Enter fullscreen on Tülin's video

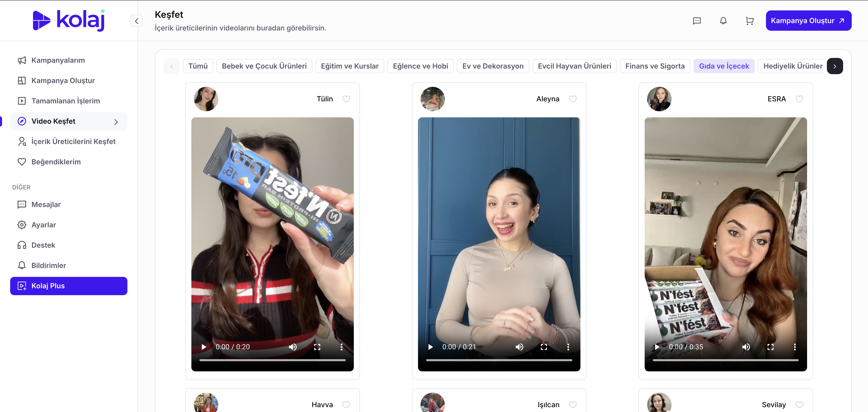coord(317,347)
